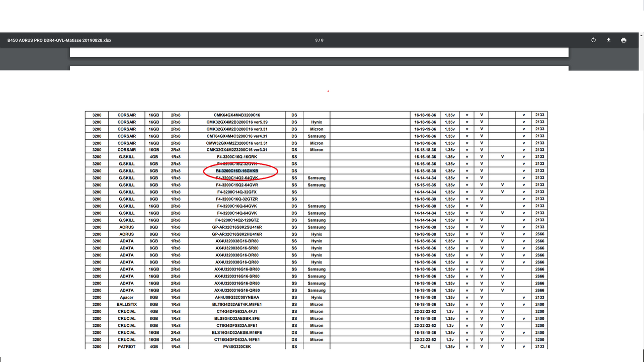644x362 pixels.
Task: Select CT16G4DFD832A.16FE1 model cell
Action: 237,340
